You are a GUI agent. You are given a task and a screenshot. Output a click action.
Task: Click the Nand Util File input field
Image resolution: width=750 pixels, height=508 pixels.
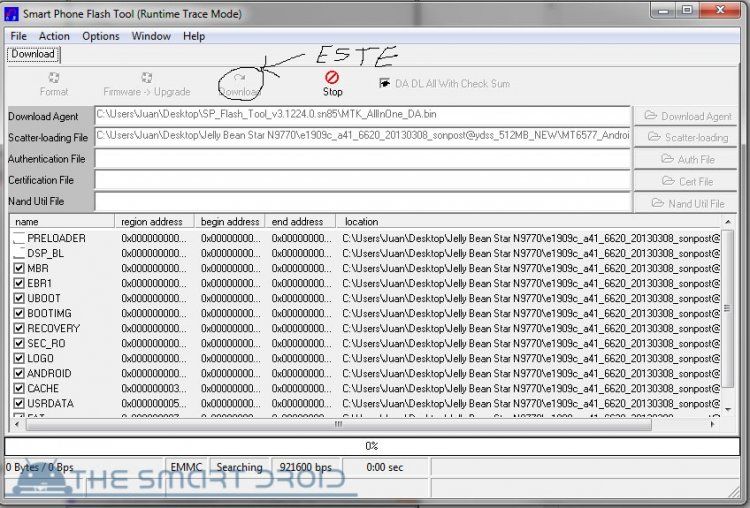pos(363,201)
